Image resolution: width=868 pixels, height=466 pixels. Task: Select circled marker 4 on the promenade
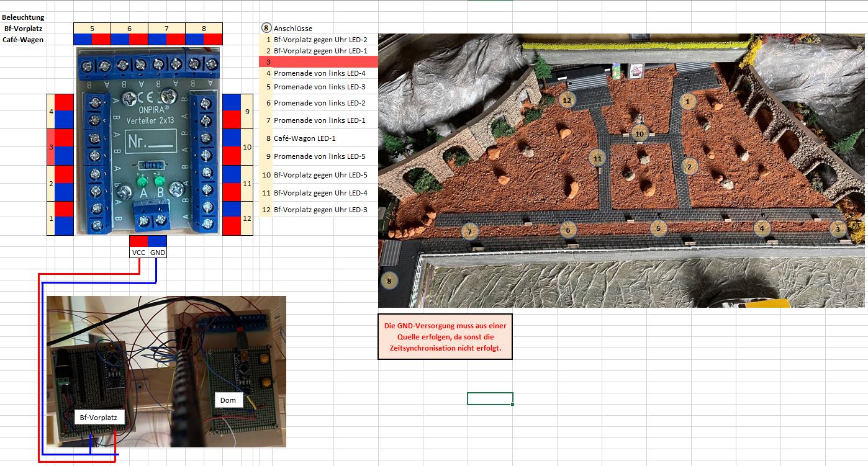click(x=762, y=228)
